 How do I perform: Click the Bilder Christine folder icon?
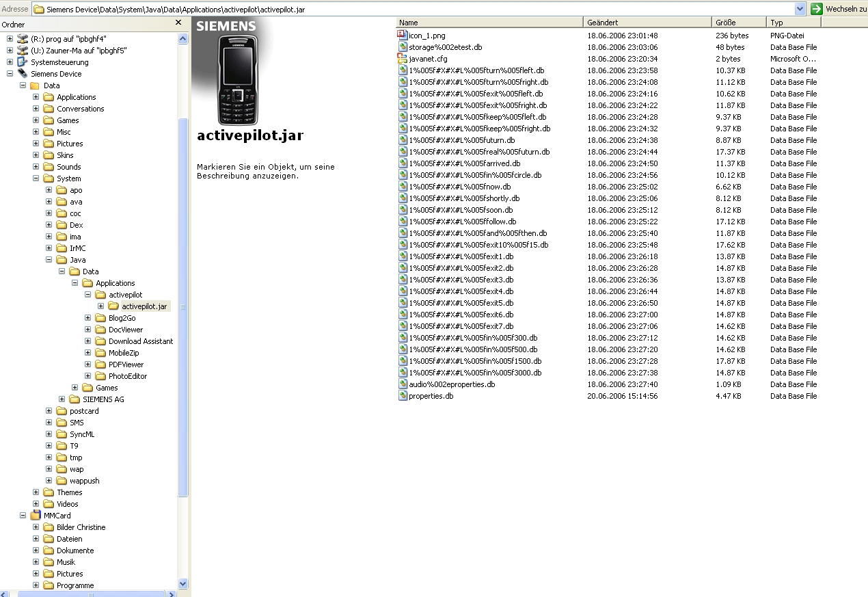tap(49, 527)
